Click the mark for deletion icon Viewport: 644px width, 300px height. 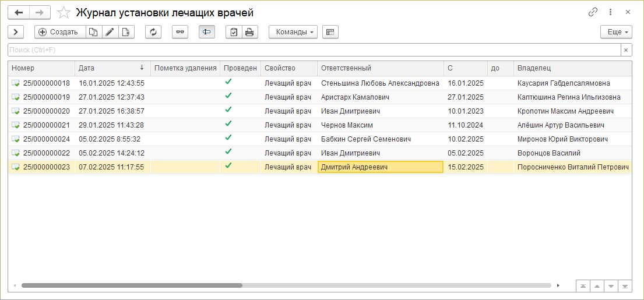coord(126,32)
